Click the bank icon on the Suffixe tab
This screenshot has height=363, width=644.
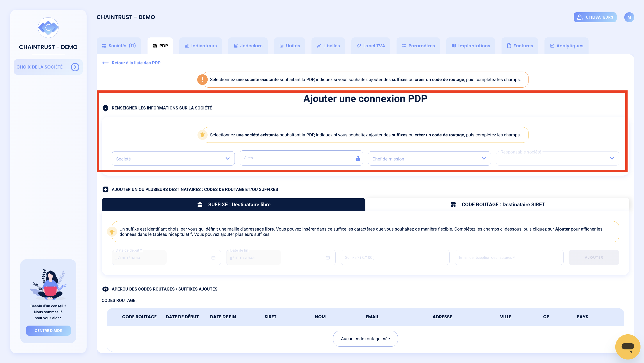[x=200, y=205]
